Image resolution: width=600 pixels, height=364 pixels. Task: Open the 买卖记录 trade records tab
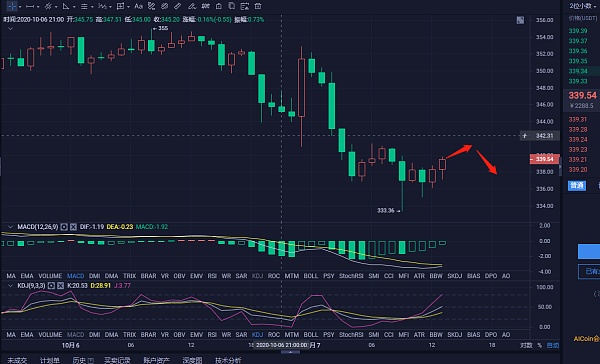point(117,360)
